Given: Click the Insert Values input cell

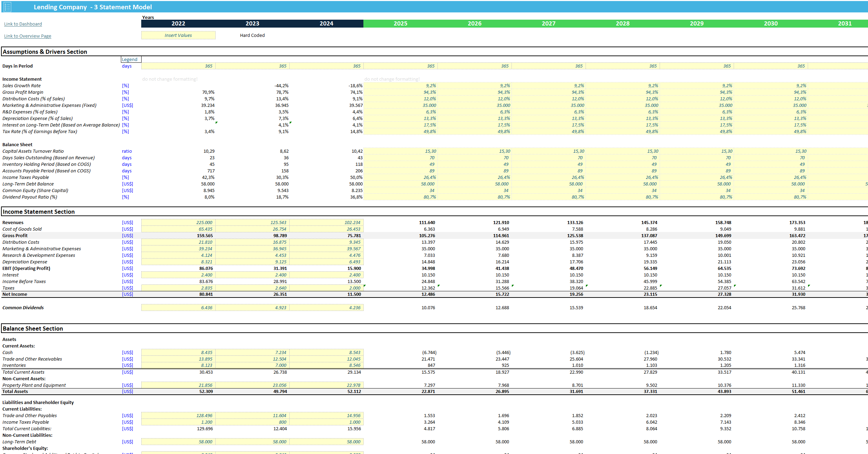Looking at the screenshot, I should 178,35.
